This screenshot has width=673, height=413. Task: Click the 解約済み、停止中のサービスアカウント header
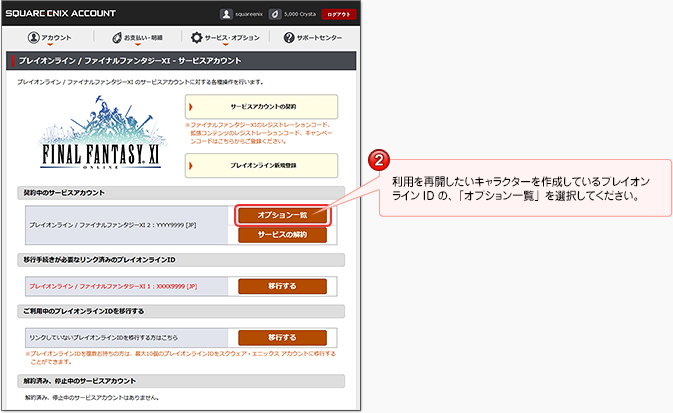pos(181,381)
